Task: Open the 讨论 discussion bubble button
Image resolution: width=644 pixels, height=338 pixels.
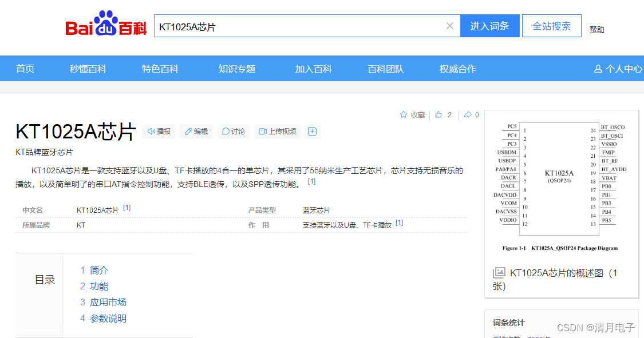Action: pyautogui.click(x=234, y=132)
